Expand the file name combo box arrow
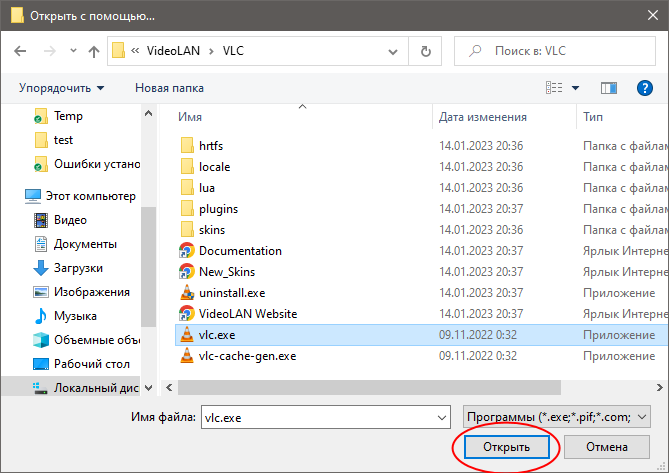669x473 pixels. point(442,418)
